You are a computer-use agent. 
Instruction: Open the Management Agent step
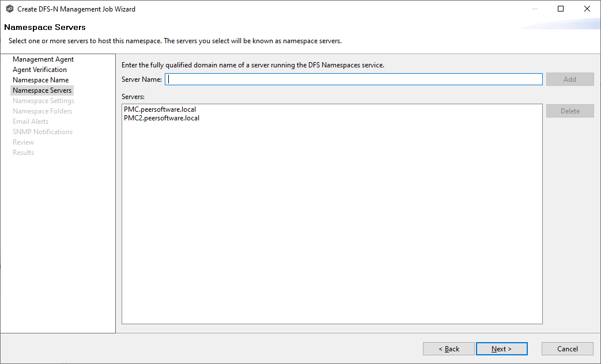pyautogui.click(x=43, y=59)
